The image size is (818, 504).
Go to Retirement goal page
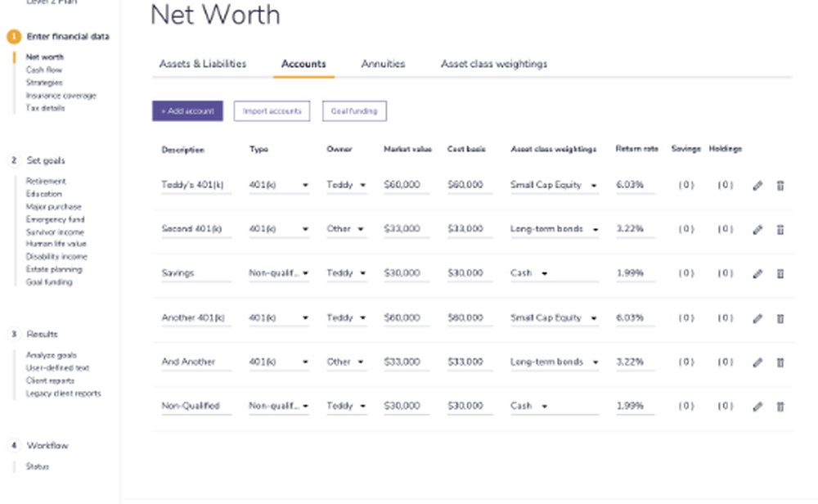pos(46,181)
